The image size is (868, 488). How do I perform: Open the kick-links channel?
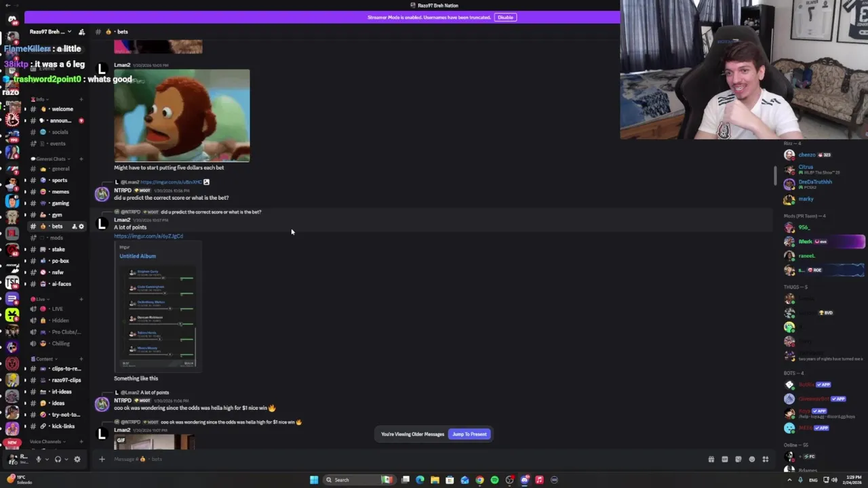click(x=58, y=426)
